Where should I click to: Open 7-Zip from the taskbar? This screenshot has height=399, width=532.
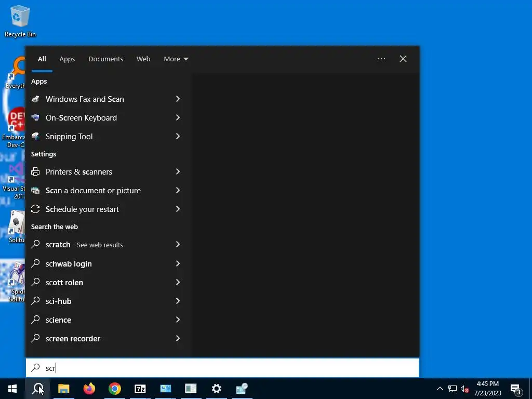(x=140, y=389)
